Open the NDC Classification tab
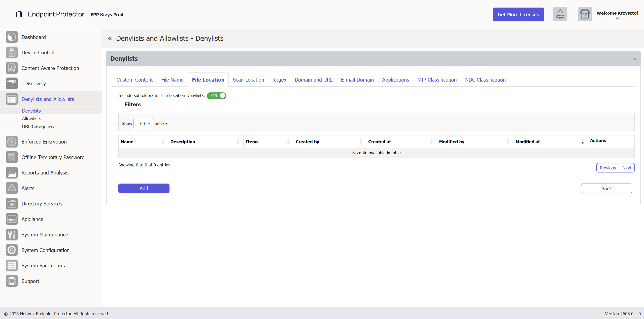Image resolution: width=644 pixels, height=319 pixels. (x=485, y=80)
